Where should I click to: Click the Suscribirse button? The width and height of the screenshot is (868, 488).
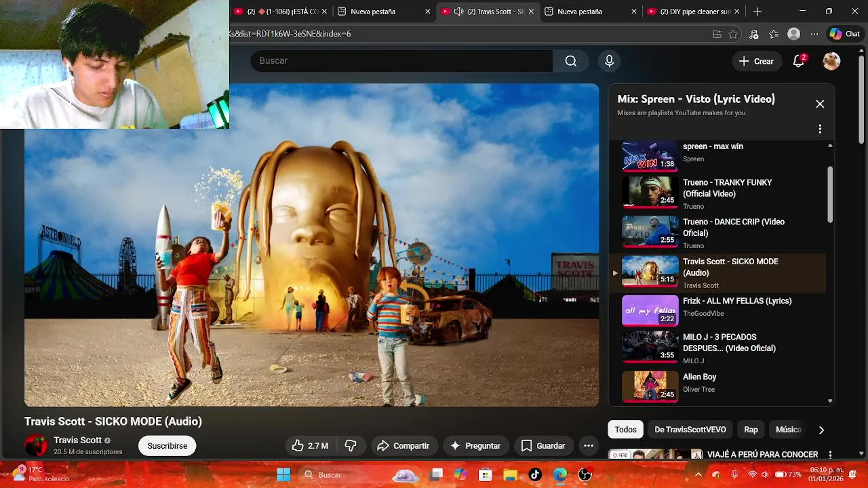click(167, 445)
